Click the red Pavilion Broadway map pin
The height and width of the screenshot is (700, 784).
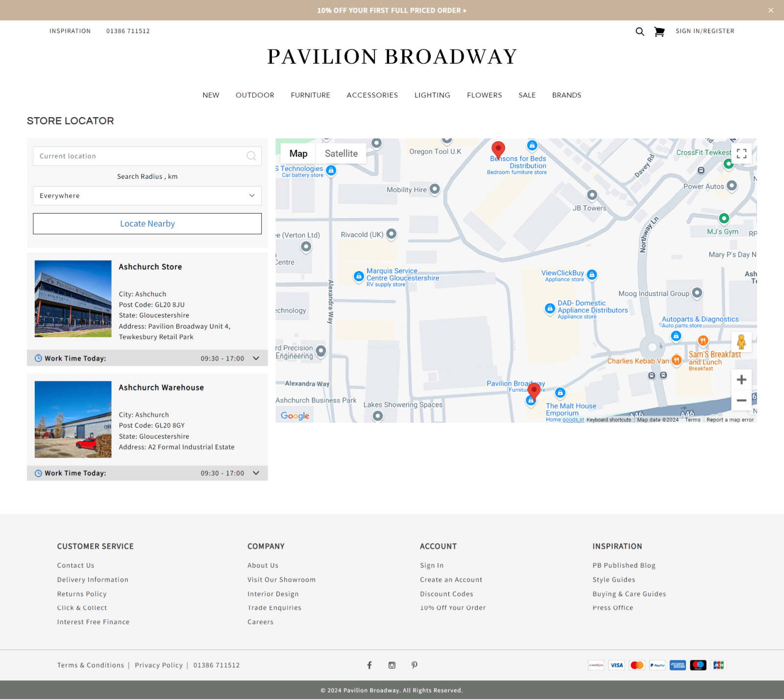534,390
